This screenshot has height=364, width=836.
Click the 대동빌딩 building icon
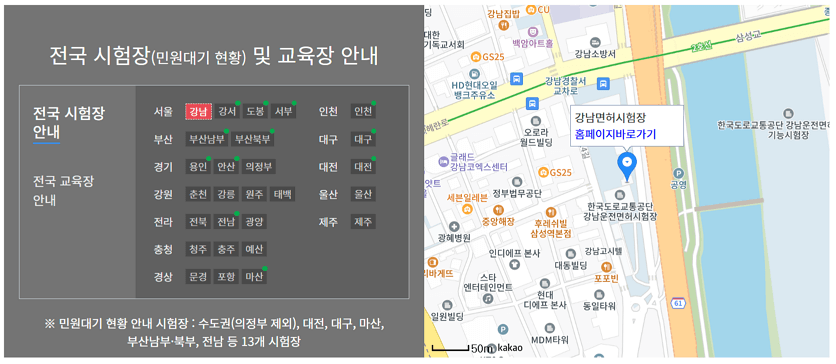pyautogui.click(x=570, y=253)
